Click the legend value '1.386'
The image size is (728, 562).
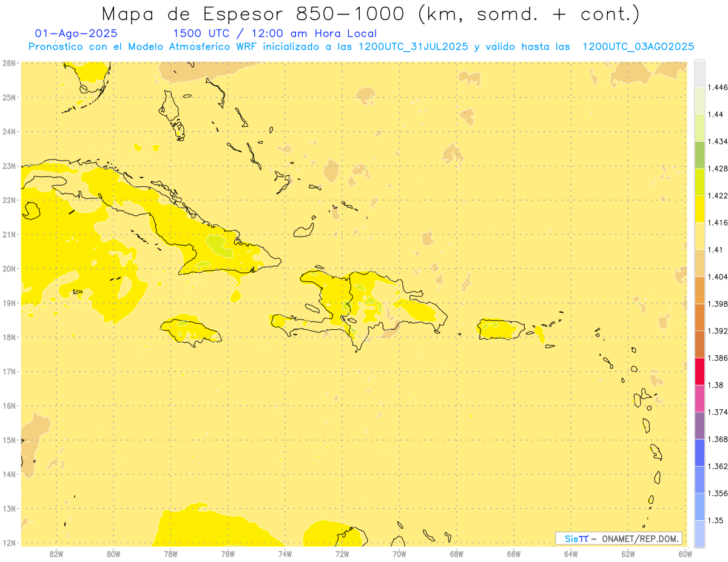click(x=717, y=358)
